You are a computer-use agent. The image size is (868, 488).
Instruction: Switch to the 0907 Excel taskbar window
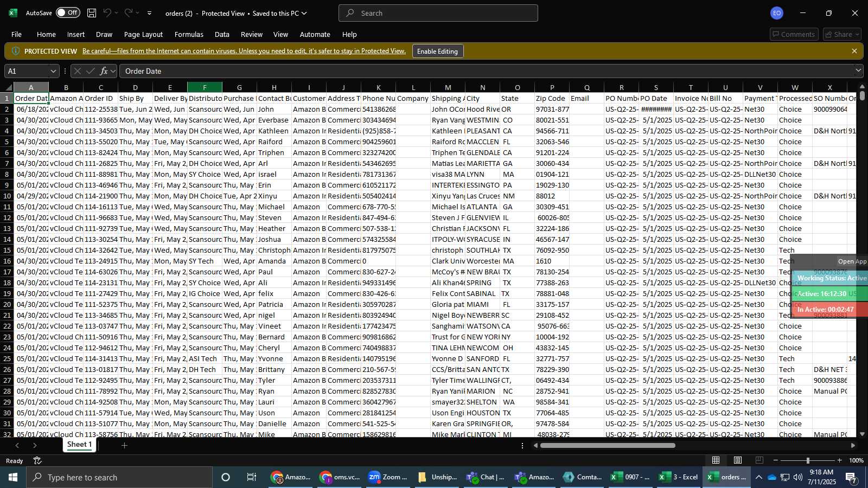631,477
